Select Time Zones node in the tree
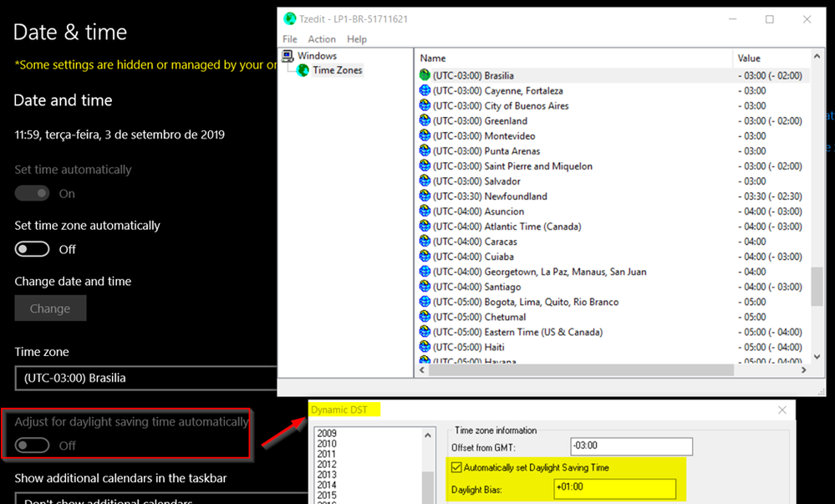Screen dimensions: 835x504 (x=337, y=70)
